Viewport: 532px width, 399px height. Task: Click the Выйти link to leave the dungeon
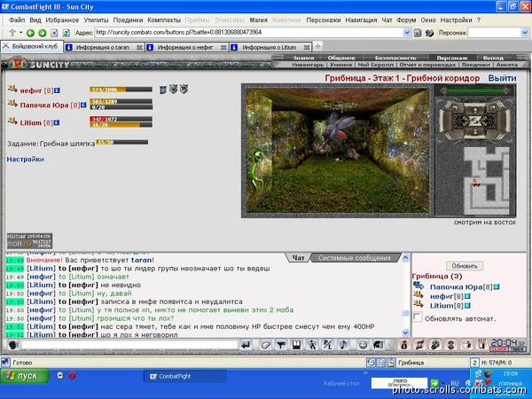502,78
